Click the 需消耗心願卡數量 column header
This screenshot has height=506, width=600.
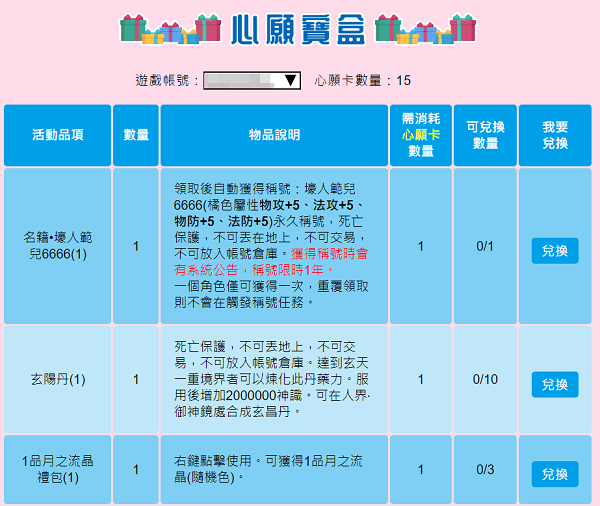420,135
